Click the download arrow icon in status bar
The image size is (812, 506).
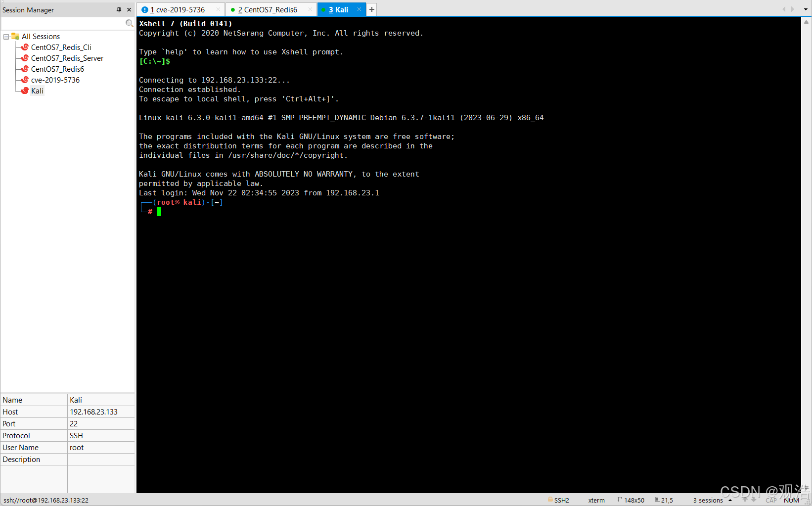click(754, 500)
